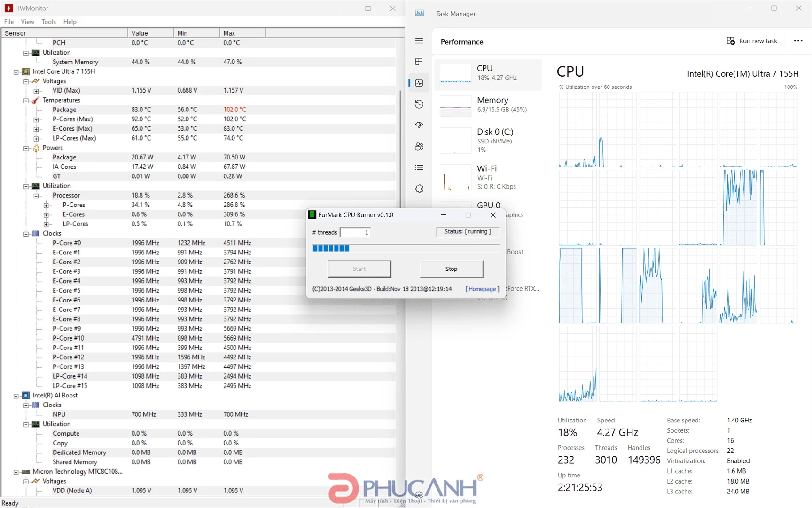Collapse the Processor utilization node
This screenshot has height=508, width=812.
pos(36,196)
